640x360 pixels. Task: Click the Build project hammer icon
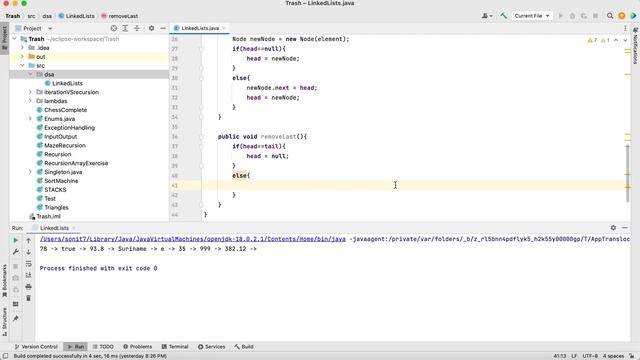point(504,16)
